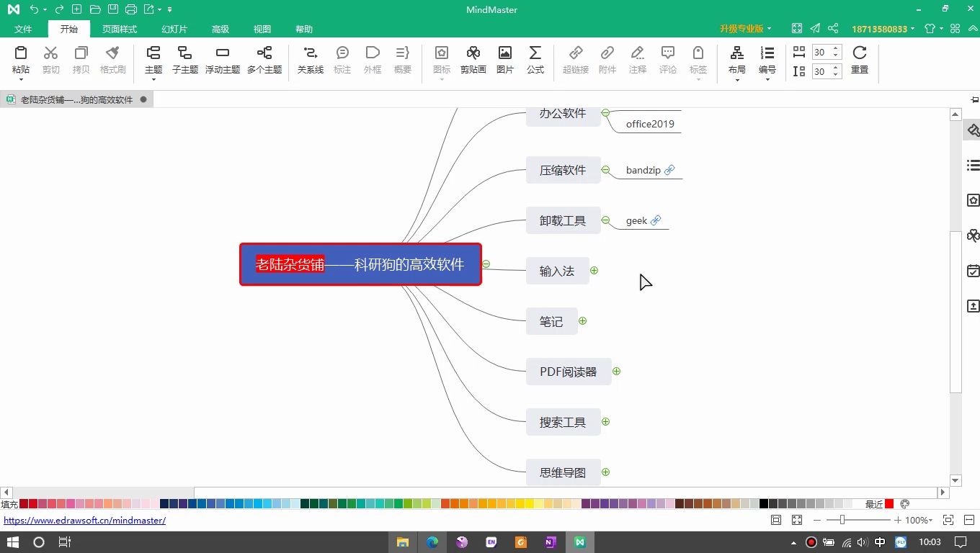Click the Summary (概要) bracket icon
Screen dimensions: 980x553
coord(403,53)
